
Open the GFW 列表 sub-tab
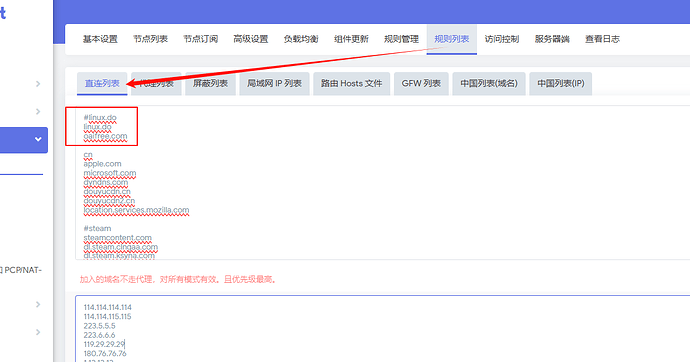421,84
